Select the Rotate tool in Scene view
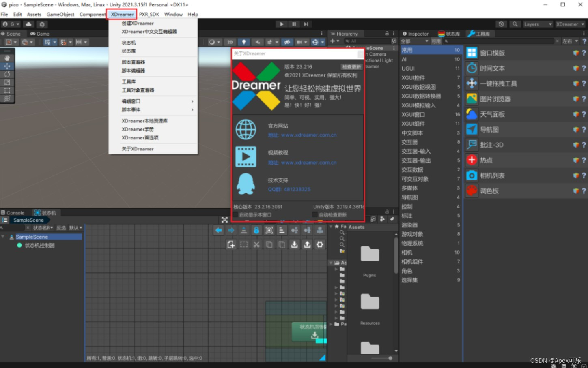The height and width of the screenshot is (368, 588). pyautogui.click(x=7, y=74)
